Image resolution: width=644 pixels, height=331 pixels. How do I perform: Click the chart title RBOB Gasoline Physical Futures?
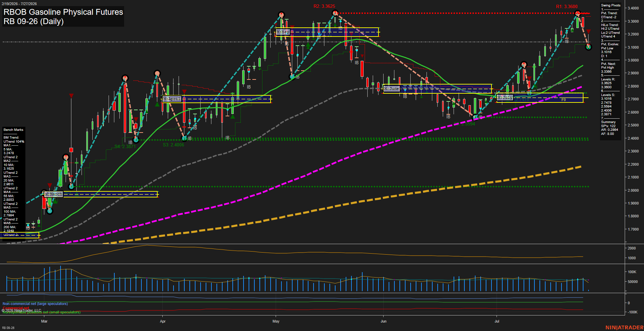(x=63, y=12)
